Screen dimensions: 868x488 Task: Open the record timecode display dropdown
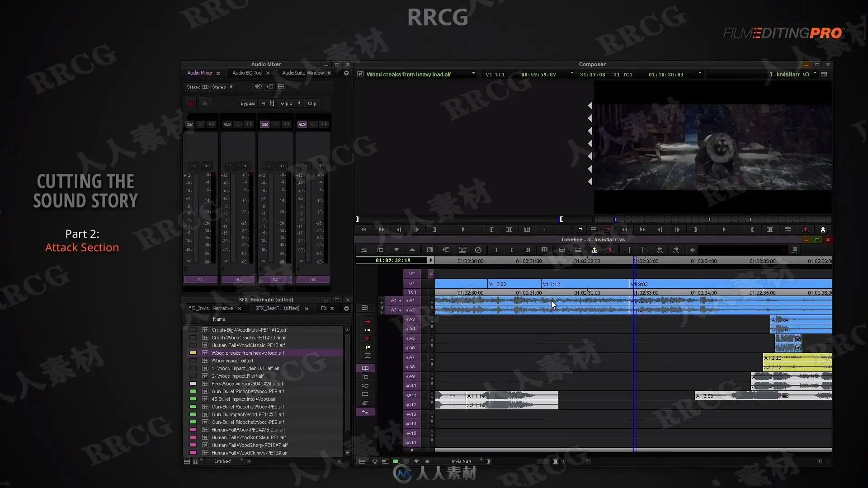pyautogui.click(x=700, y=74)
